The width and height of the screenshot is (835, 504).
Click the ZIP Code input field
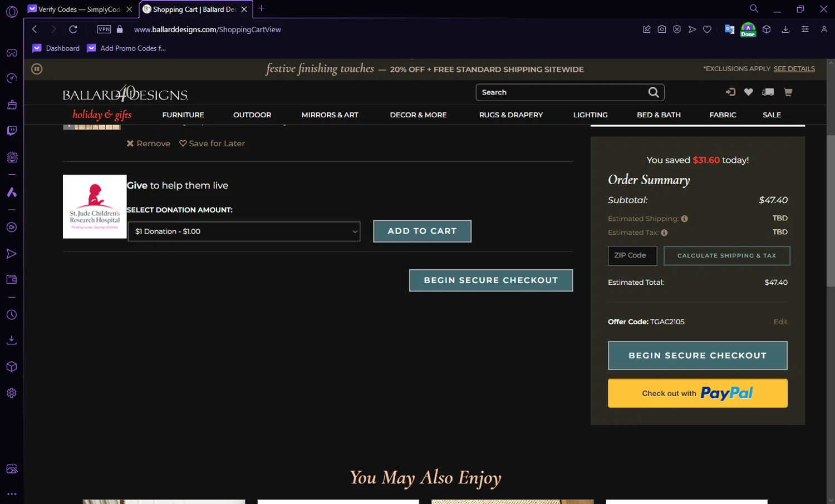[x=632, y=255]
